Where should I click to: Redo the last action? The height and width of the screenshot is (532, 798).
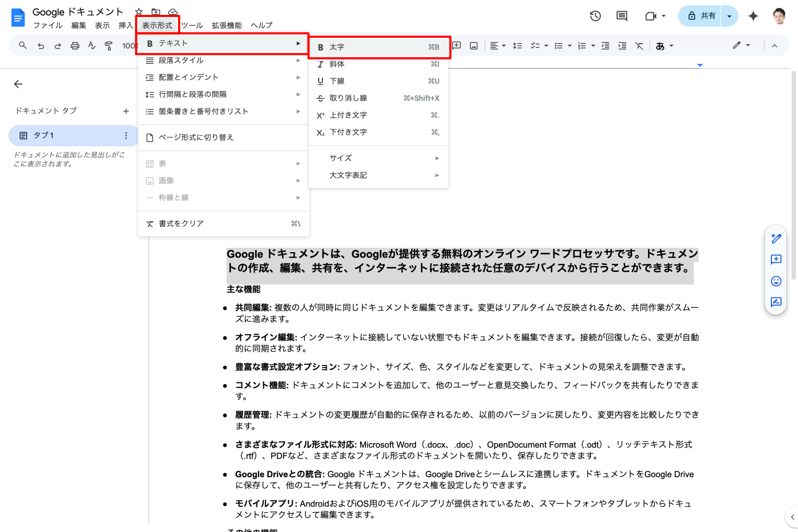[x=57, y=46]
